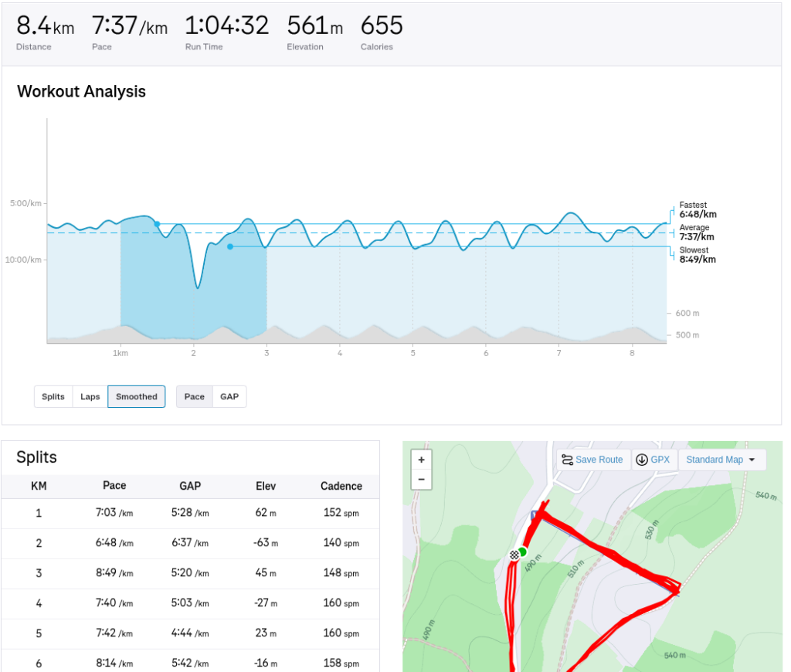Click the Fastest 6:48/km pace label
This screenshot has height=672, width=791.
698,210
